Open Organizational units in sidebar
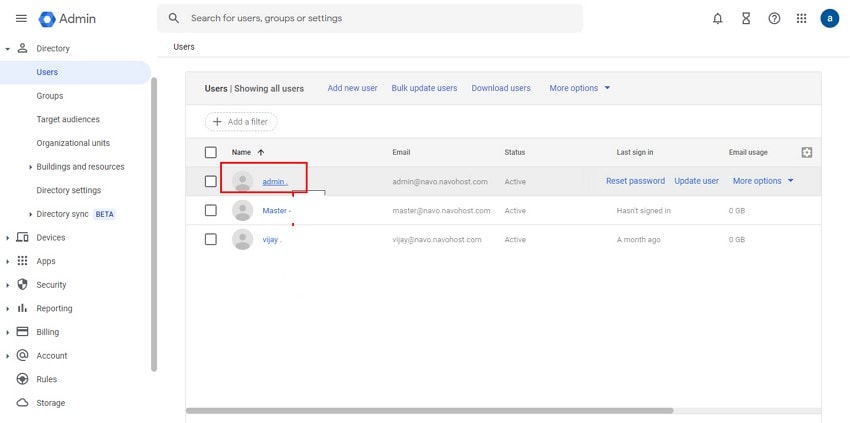 [73, 143]
